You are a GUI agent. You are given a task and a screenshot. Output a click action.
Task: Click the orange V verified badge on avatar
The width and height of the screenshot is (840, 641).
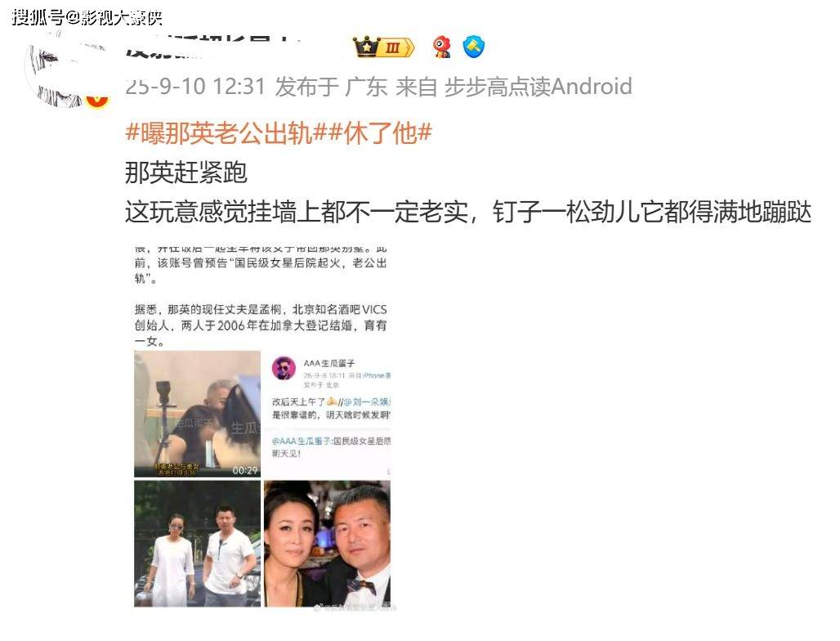97,98
